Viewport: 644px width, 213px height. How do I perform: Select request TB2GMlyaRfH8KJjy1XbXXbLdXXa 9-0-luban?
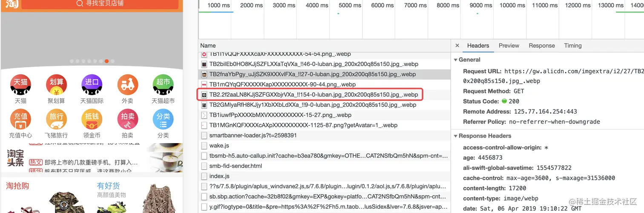click(325, 105)
